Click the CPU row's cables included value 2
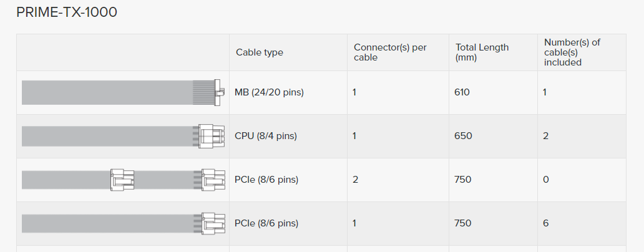This screenshot has width=644, height=252. [546, 136]
